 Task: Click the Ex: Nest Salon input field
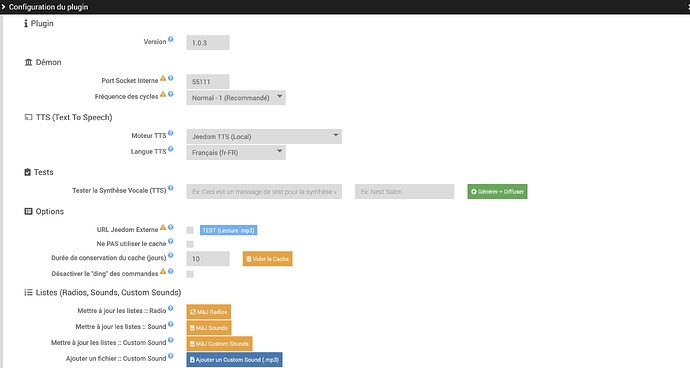point(404,191)
